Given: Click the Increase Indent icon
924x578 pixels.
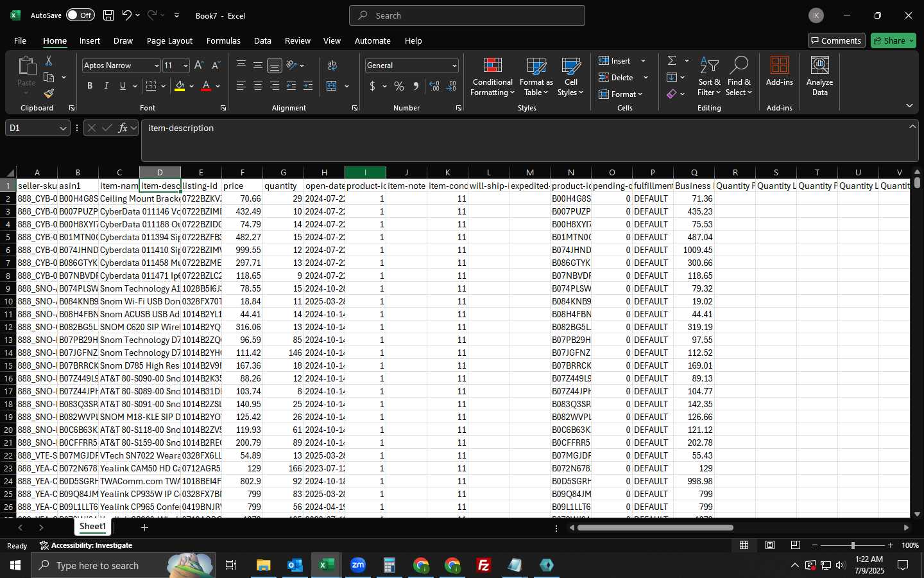Looking at the screenshot, I should pyautogui.click(x=308, y=86).
